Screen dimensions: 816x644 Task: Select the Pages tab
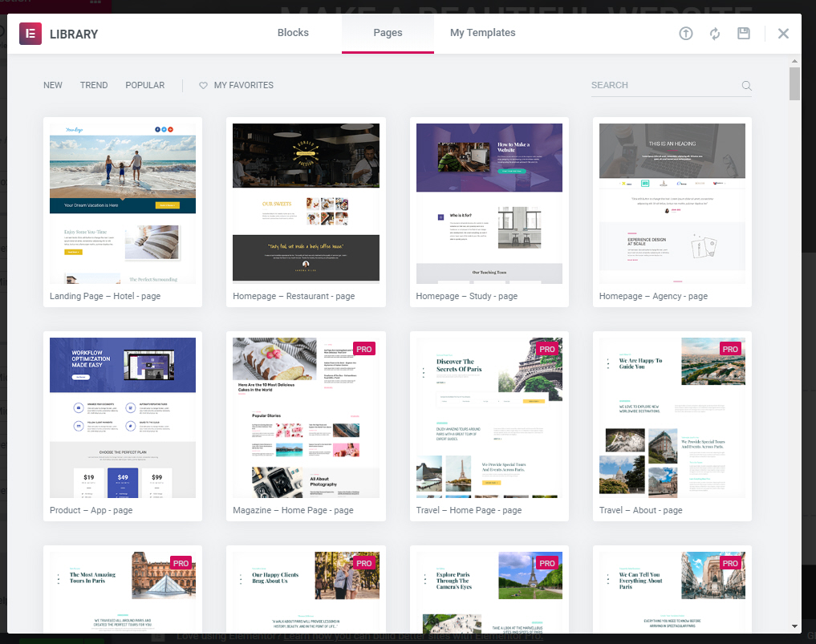pyautogui.click(x=388, y=33)
